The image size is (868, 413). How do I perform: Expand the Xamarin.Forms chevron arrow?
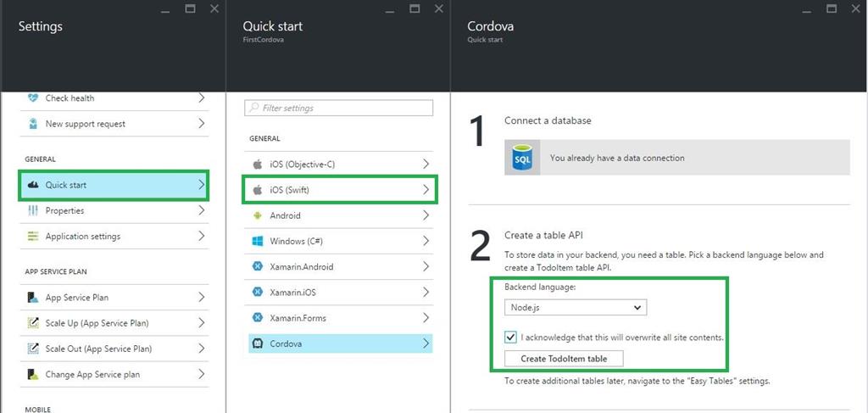[x=426, y=318]
